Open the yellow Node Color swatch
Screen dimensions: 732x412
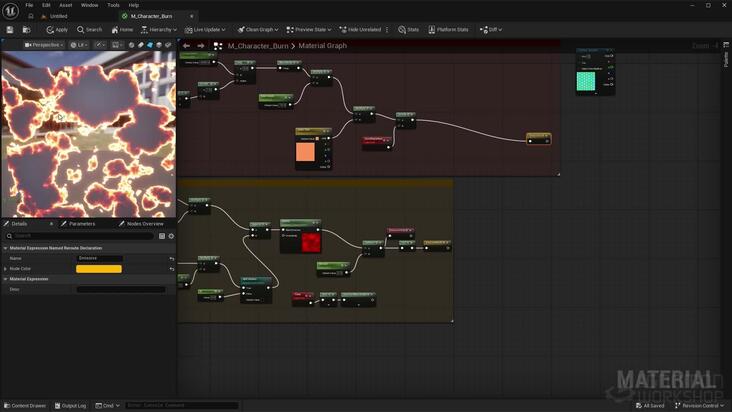[99, 269]
